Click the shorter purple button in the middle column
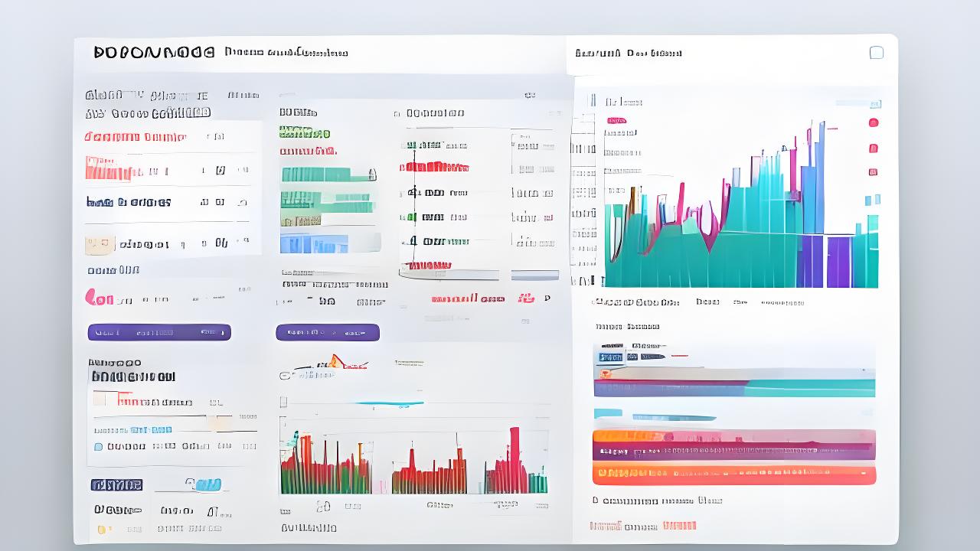Screen dimensions: 980x551 (328, 332)
